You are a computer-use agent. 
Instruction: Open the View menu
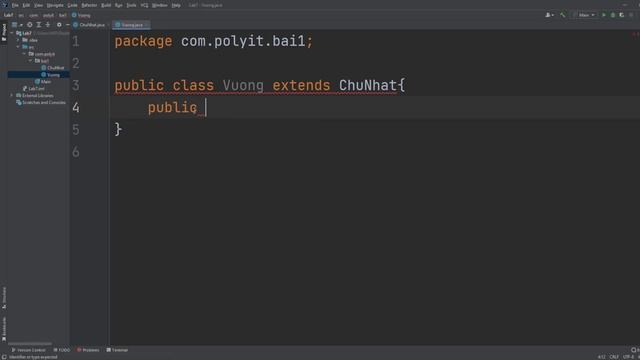point(38,5)
